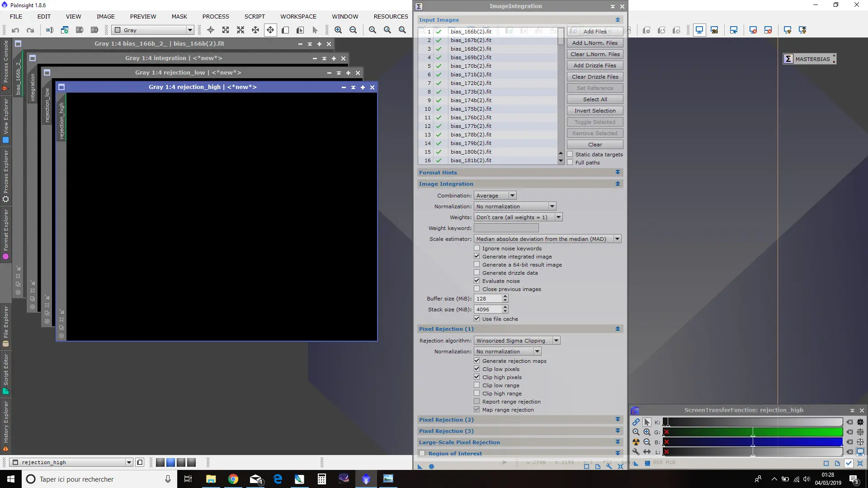Open the rejection_high view selector dropdown

pos(71,462)
